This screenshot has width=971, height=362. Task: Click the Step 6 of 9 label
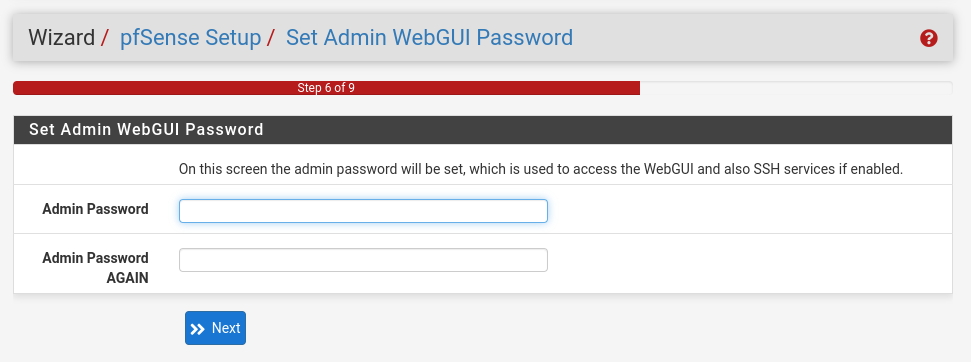coord(326,88)
